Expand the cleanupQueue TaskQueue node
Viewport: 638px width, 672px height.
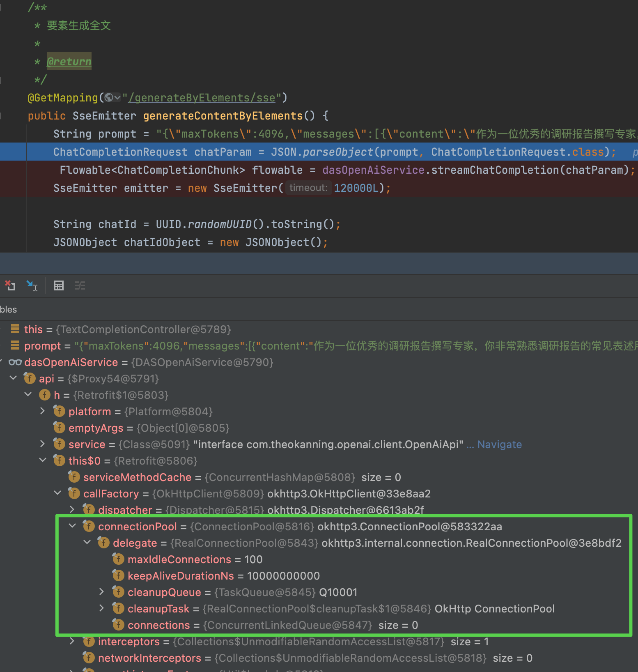(x=102, y=591)
